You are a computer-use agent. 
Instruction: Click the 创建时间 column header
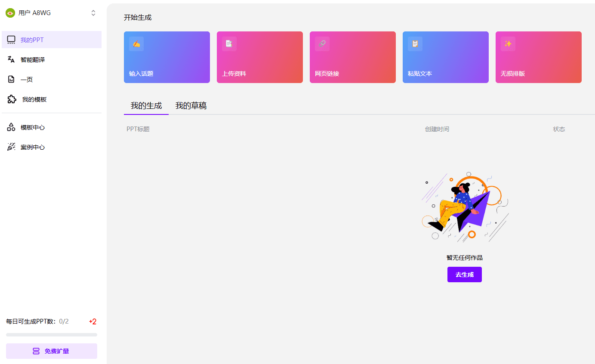437,129
